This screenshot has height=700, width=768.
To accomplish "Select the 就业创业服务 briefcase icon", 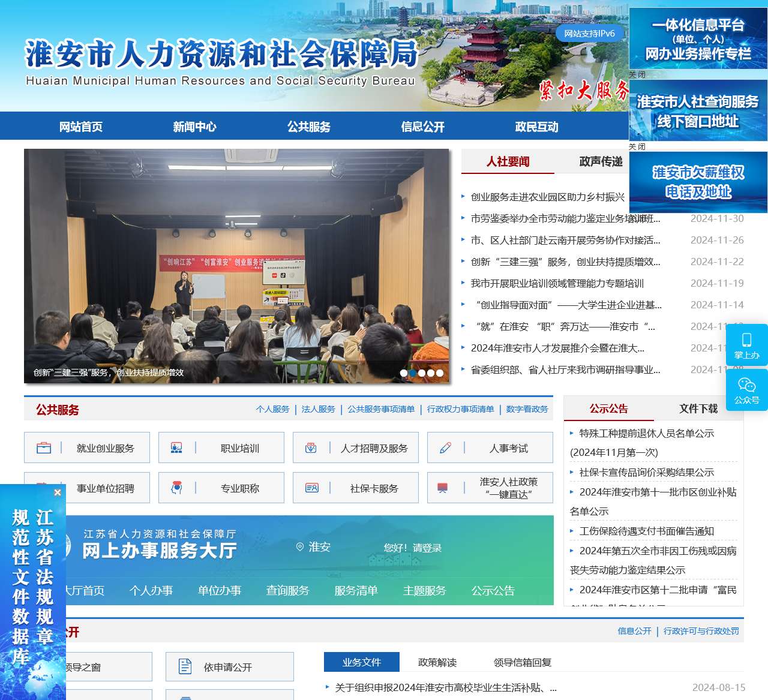I will 44,447.
